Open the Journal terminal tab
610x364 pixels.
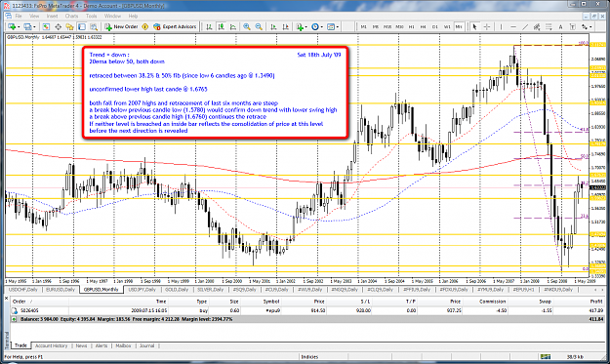pyautogui.click(x=146, y=345)
